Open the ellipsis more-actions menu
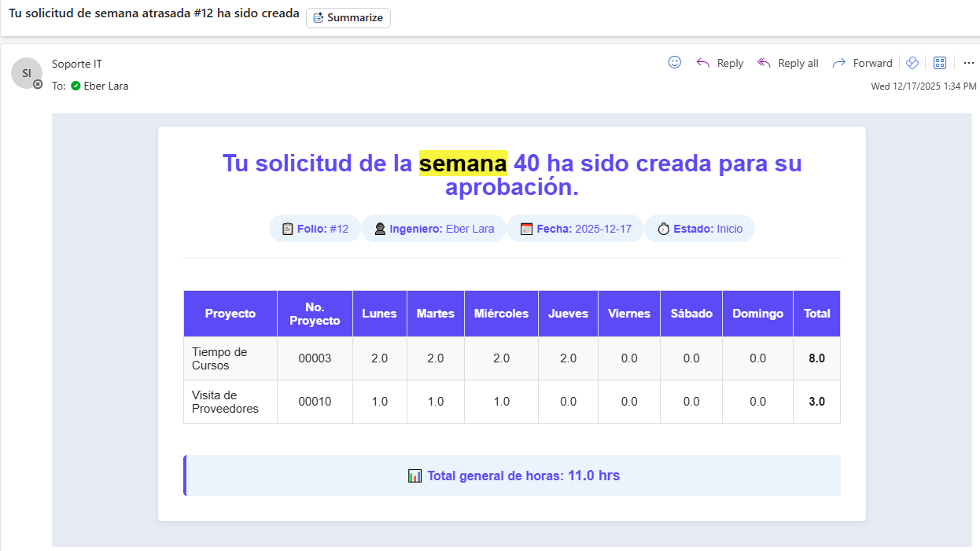The width and height of the screenshot is (980, 551). (968, 63)
